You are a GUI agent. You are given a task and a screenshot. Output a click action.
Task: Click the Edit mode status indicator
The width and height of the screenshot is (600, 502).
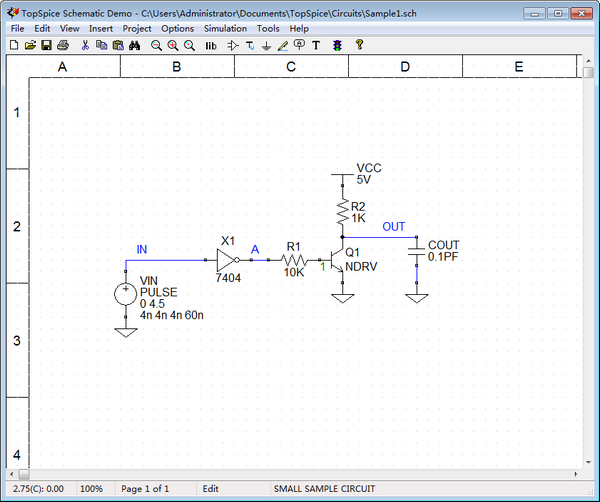point(210,489)
